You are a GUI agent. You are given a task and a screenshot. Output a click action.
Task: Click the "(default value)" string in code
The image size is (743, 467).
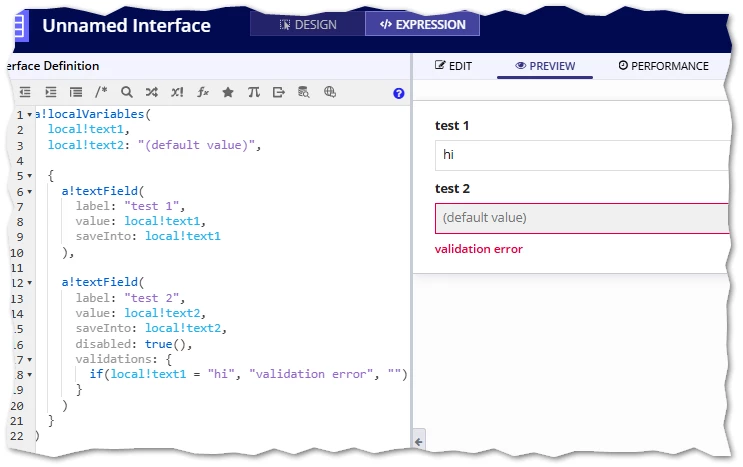196,145
